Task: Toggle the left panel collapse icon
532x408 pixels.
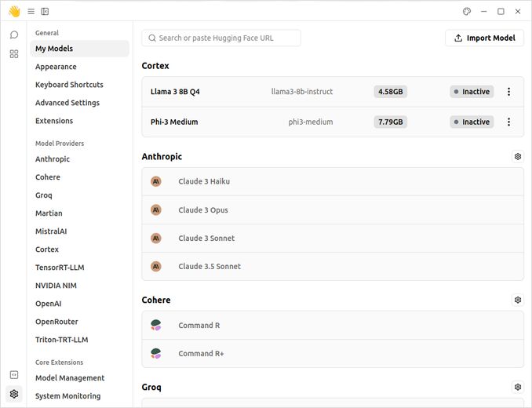Action: (x=45, y=12)
